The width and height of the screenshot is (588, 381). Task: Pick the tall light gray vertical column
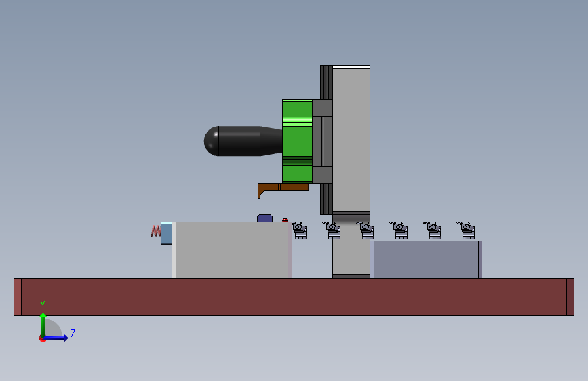tap(351, 139)
